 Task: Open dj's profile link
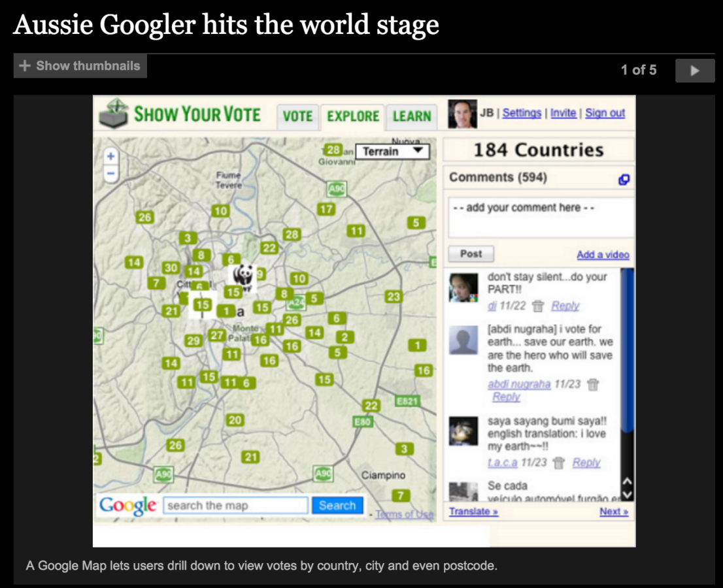(492, 306)
